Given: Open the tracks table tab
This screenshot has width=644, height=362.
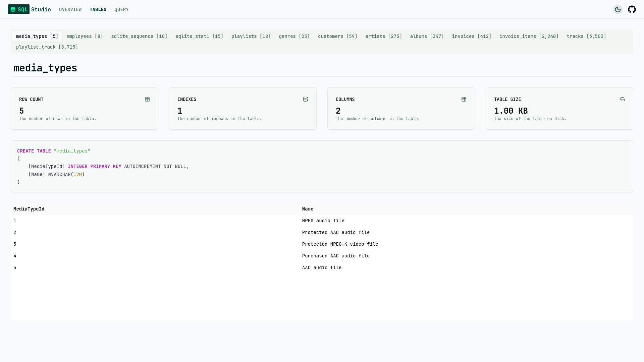Looking at the screenshot, I should pyautogui.click(x=586, y=36).
